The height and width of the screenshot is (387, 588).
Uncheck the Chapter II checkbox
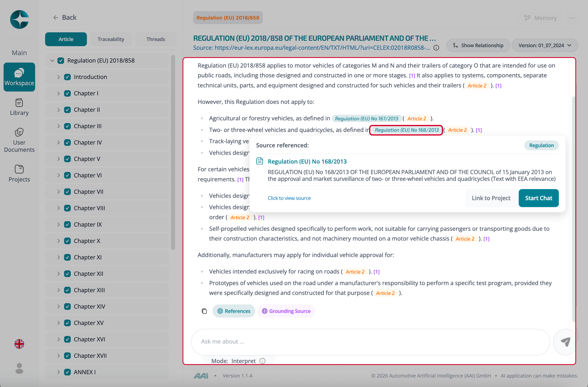[x=67, y=110]
